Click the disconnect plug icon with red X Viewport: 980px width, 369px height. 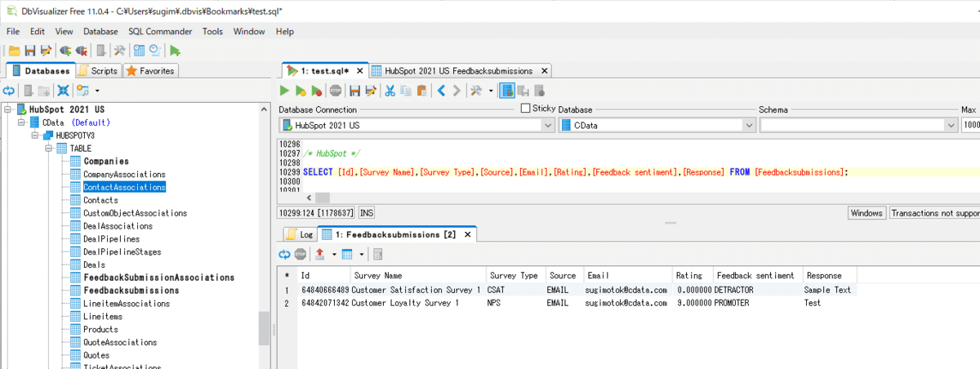pos(82,51)
